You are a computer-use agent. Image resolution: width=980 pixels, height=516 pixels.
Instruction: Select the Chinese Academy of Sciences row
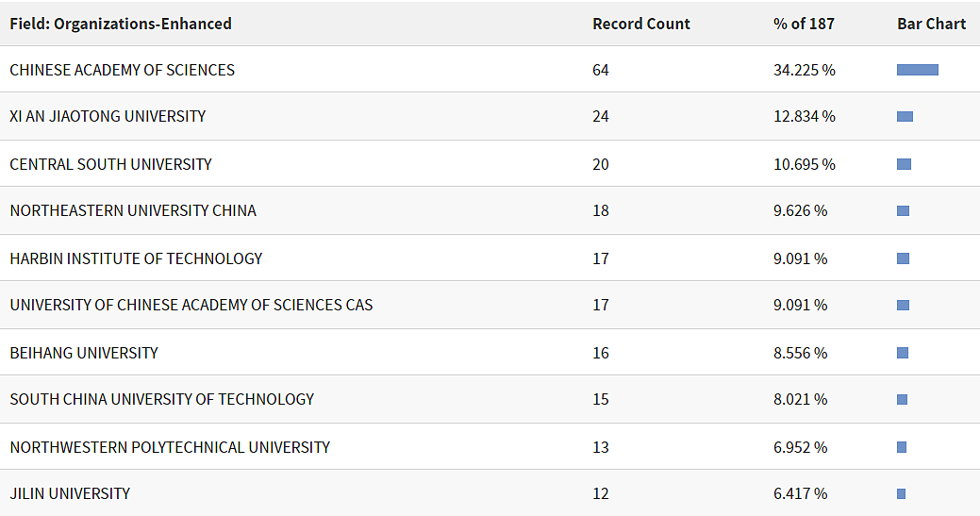pos(122,70)
